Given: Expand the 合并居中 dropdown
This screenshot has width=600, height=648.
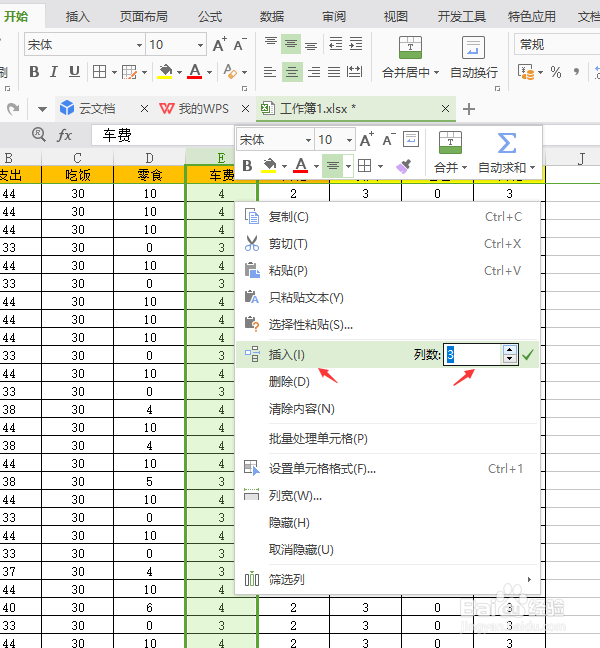Looking at the screenshot, I should [436, 73].
